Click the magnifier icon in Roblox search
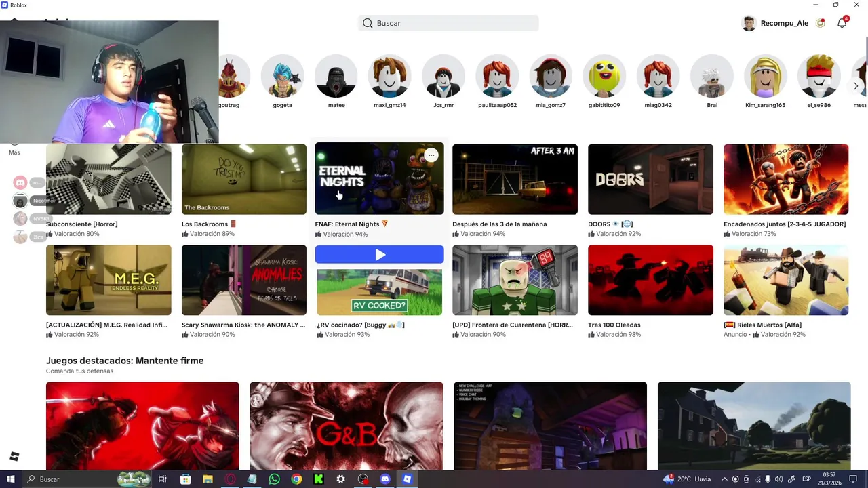Image resolution: width=868 pixels, height=488 pixels. 368,23
